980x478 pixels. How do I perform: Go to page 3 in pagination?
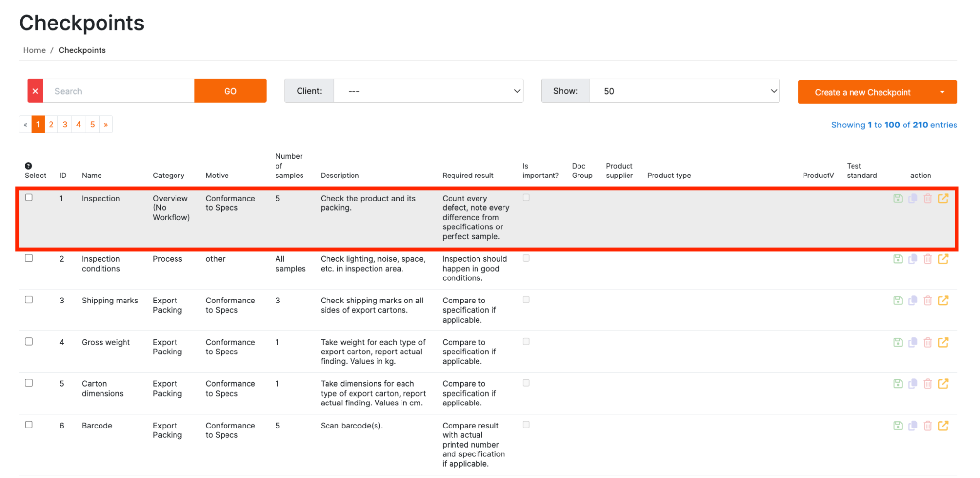(x=65, y=125)
